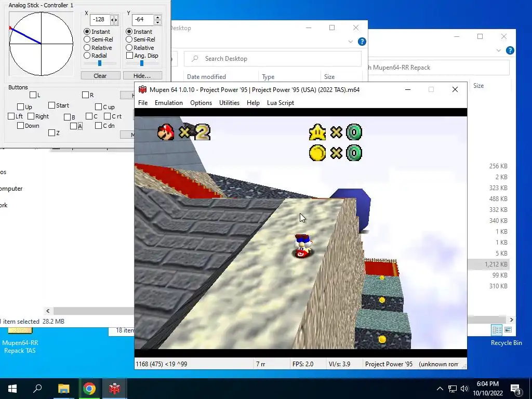Click the analog stick circle pad
Image resolution: width=532 pixels, height=399 pixels.
(41, 44)
